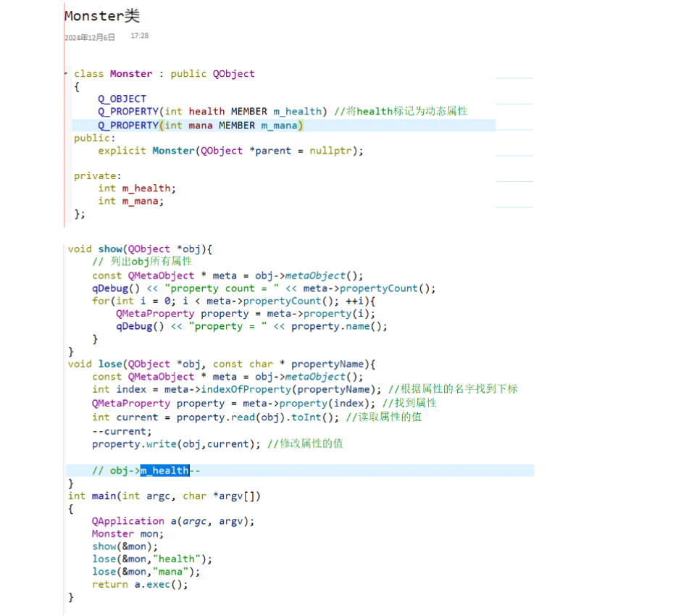Click the qDebug property.name() line
The image size is (681, 616).
click(251, 326)
